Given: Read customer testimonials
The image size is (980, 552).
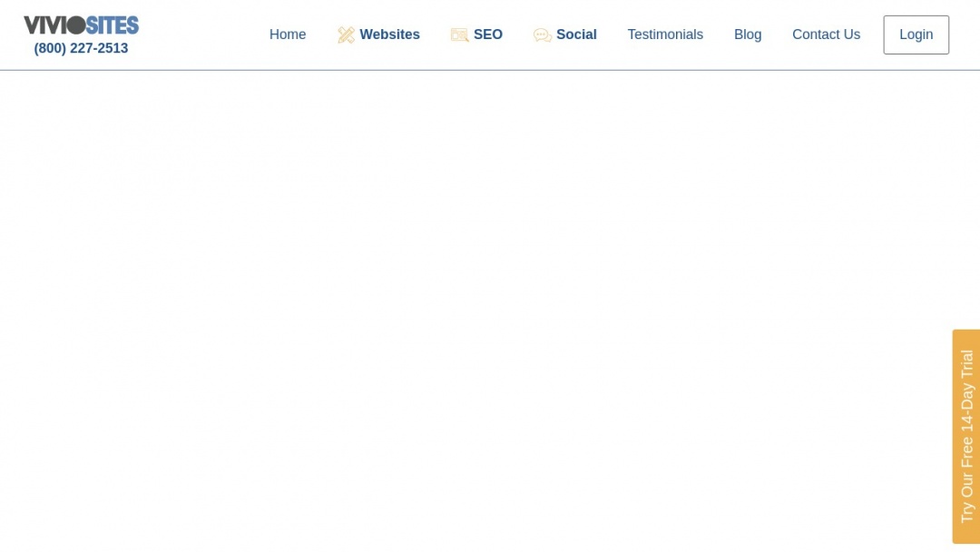Looking at the screenshot, I should [x=665, y=34].
